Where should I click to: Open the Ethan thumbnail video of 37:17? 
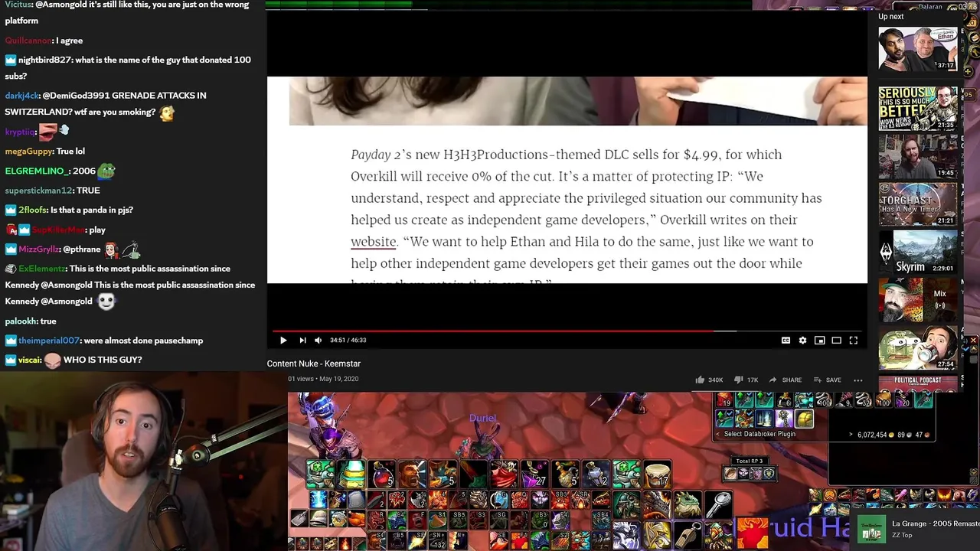(x=917, y=49)
